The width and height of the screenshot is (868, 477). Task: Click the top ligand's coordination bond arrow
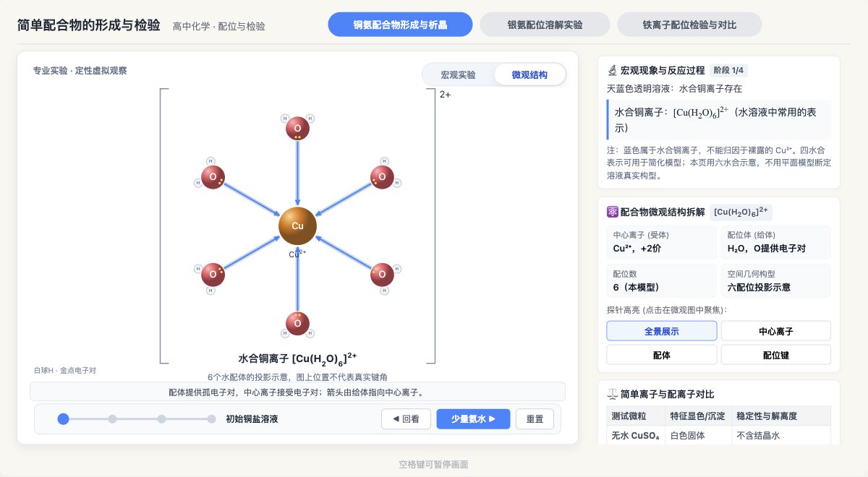click(297, 173)
